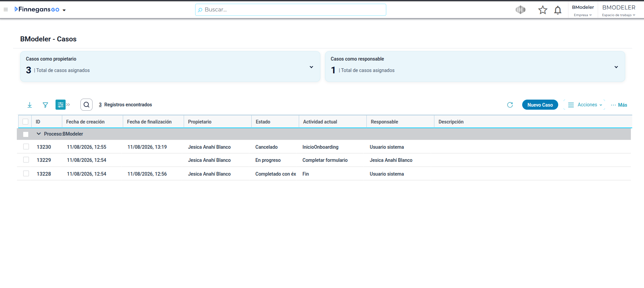Refresh the cases table
This screenshot has width=644, height=288.
[510, 105]
